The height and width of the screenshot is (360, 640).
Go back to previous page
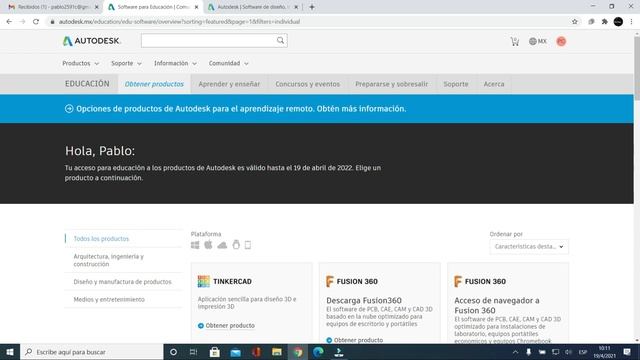(x=9, y=22)
